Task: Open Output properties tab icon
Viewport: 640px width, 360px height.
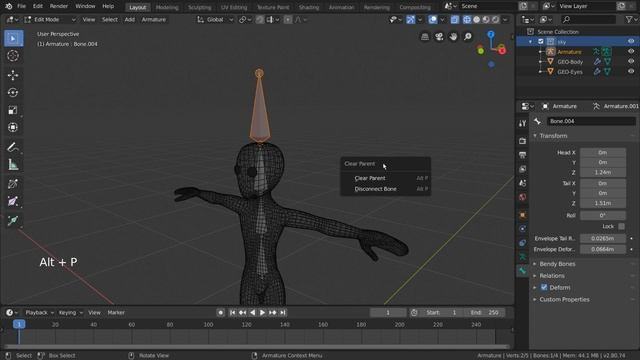Action: (522, 155)
